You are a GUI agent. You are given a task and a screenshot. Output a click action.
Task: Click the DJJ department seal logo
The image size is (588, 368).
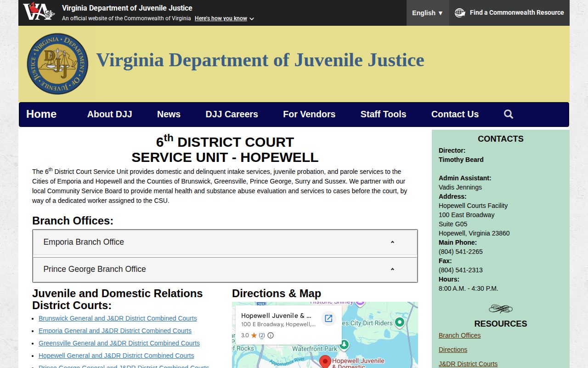(x=57, y=64)
